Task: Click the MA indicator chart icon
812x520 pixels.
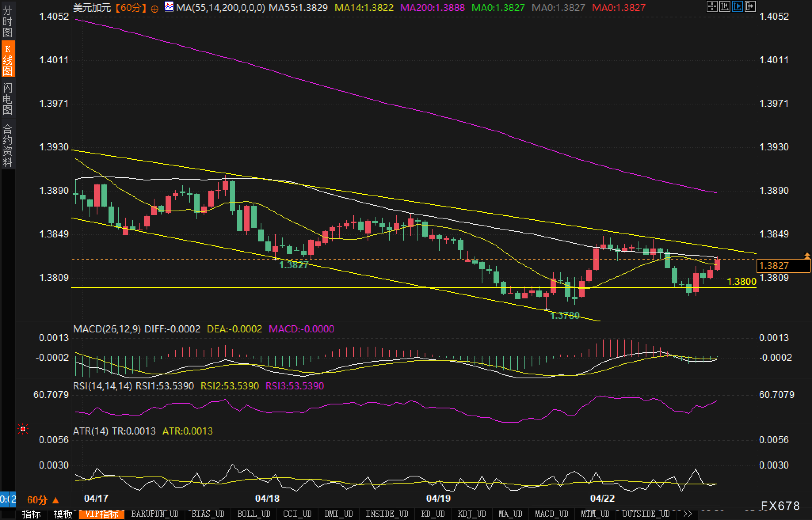Action: [x=169, y=7]
